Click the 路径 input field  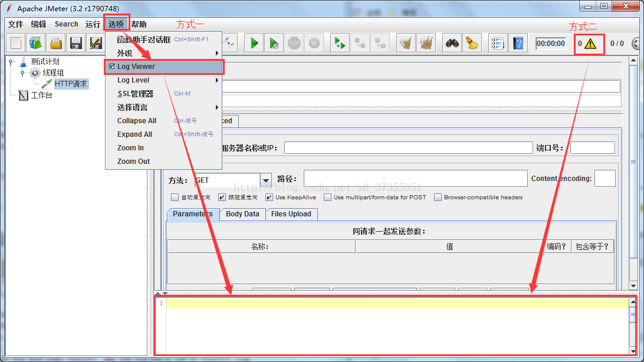point(416,179)
